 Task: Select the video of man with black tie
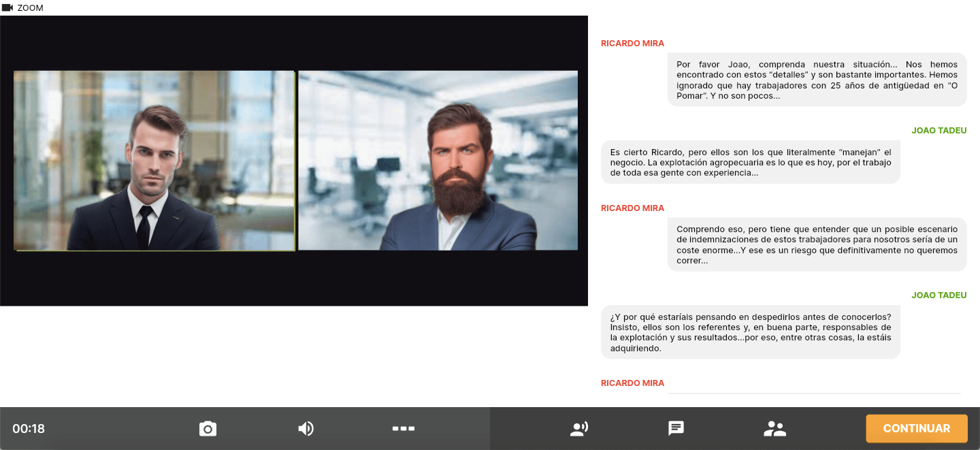pyautogui.click(x=154, y=161)
